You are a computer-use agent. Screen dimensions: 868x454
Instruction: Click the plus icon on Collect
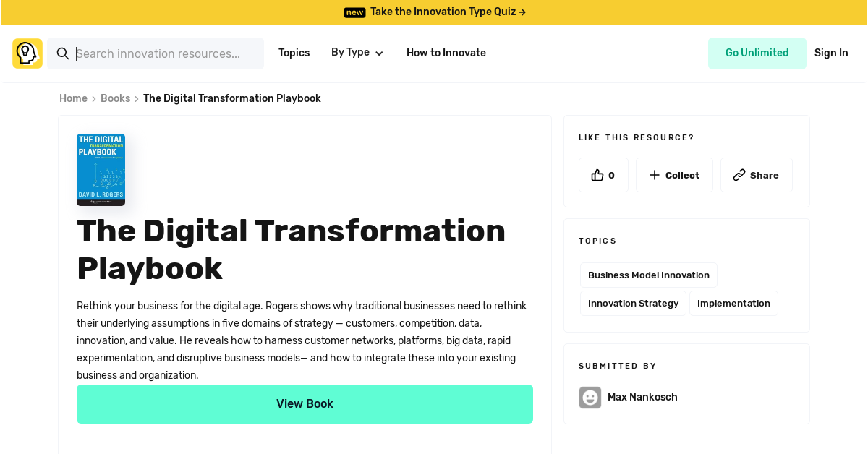pos(654,174)
